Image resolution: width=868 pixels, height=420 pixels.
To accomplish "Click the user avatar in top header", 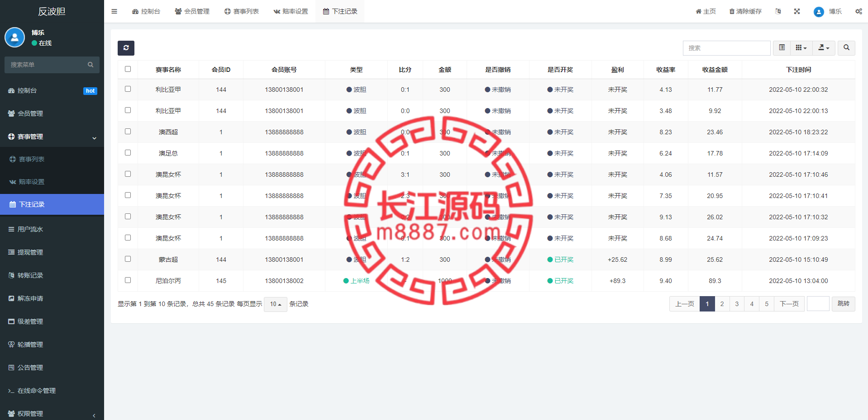I will (819, 12).
